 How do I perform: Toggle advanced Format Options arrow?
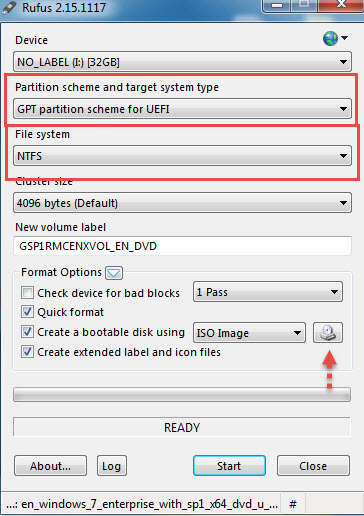[114, 273]
